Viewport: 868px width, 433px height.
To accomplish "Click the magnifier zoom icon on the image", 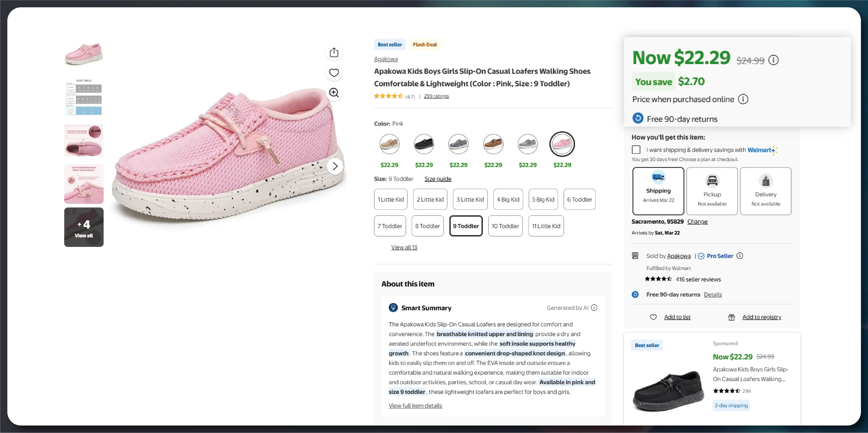I will click(334, 93).
